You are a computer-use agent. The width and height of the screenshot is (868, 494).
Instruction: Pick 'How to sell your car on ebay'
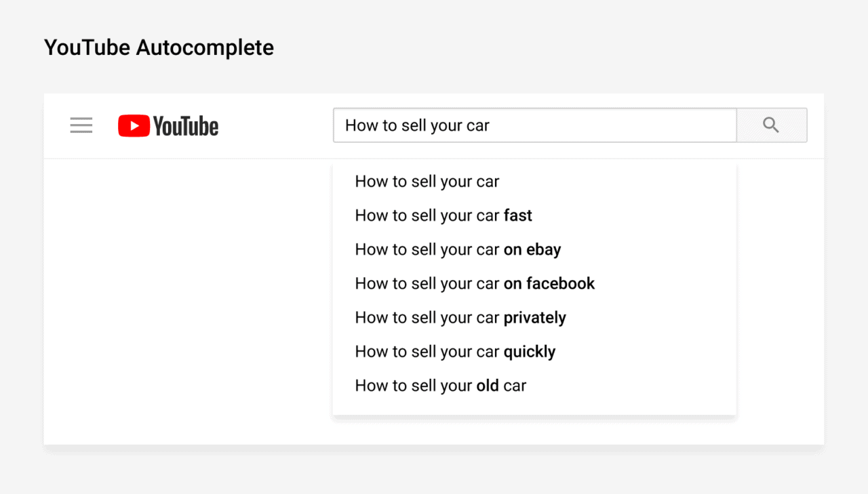(458, 249)
